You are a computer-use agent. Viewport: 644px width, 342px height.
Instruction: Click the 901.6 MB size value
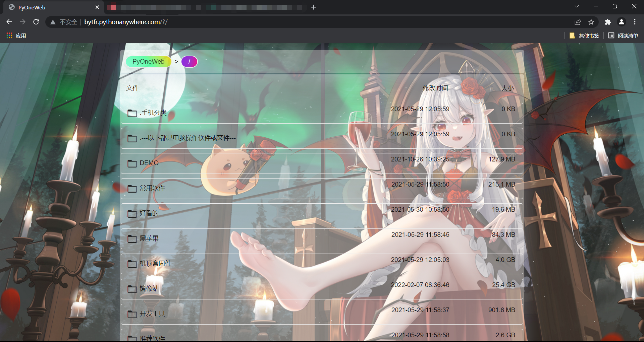click(x=502, y=310)
